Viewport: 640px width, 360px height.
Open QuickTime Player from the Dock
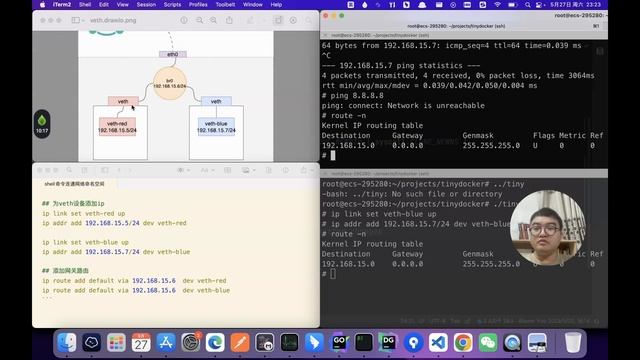click(x=512, y=342)
